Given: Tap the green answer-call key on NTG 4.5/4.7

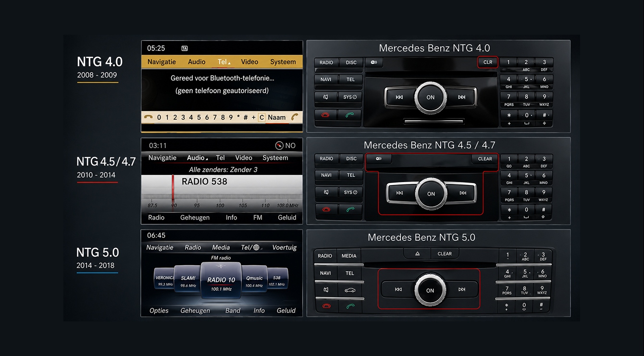Looking at the screenshot, I should pos(350,209).
